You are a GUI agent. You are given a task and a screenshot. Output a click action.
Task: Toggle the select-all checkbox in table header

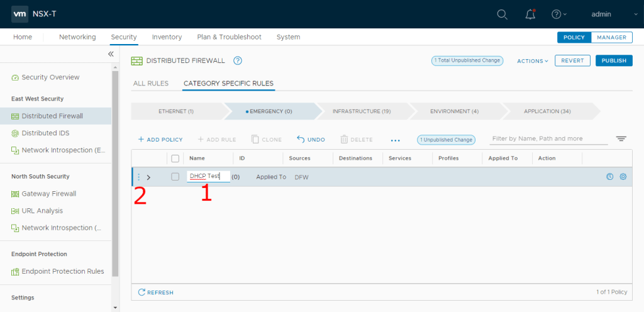coord(175,159)
